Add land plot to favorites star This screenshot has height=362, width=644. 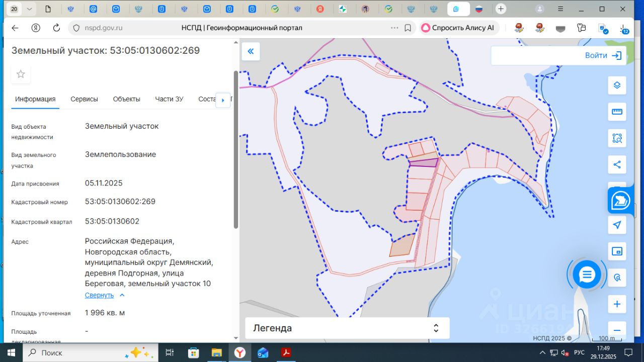(x=21, y=74)
